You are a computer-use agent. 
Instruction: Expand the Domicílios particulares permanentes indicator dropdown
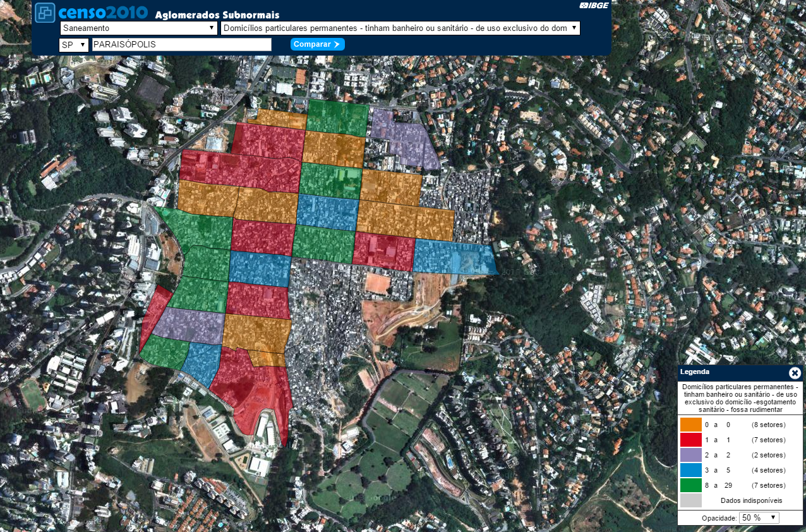(400, 28)
